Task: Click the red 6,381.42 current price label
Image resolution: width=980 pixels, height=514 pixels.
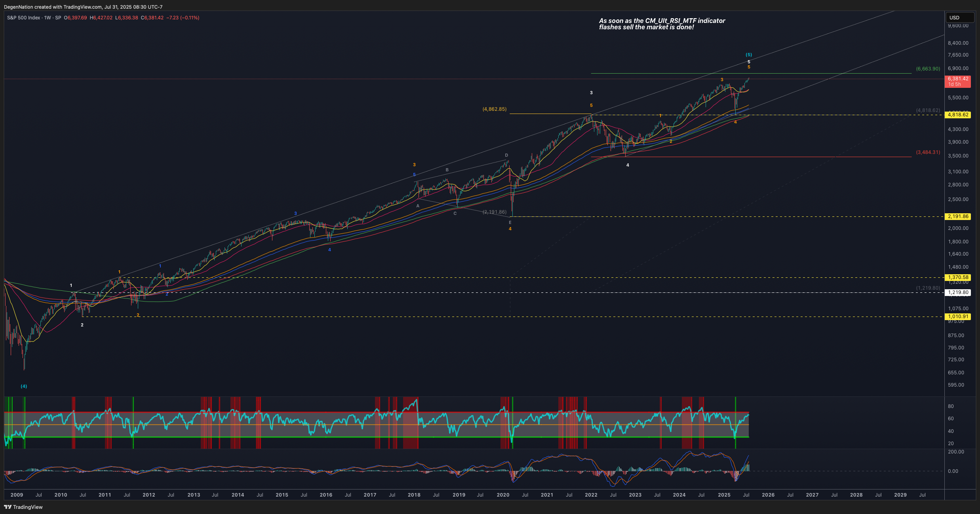Action: point(957,81)
